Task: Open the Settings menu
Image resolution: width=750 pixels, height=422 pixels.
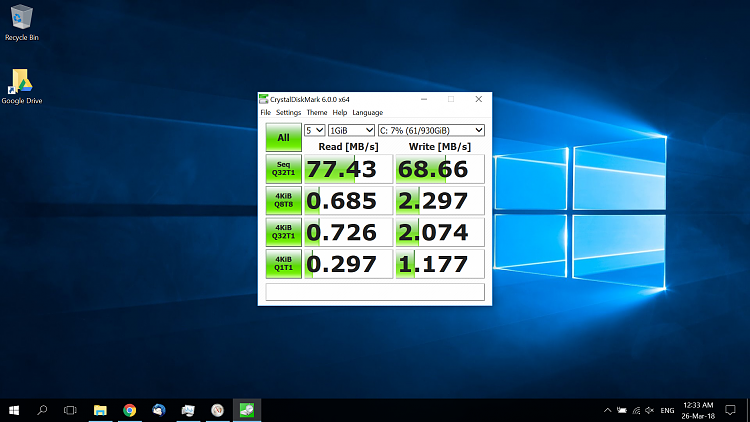Action: point(288,112)
